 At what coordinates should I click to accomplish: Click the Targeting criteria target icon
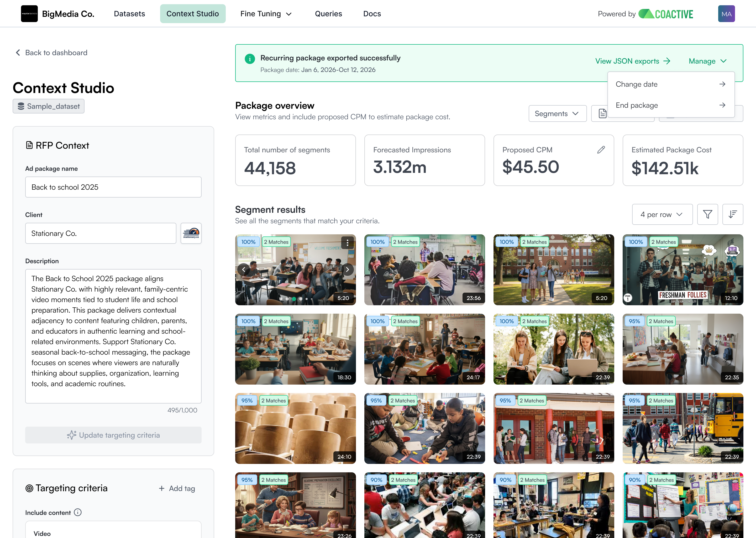[29, 488]
